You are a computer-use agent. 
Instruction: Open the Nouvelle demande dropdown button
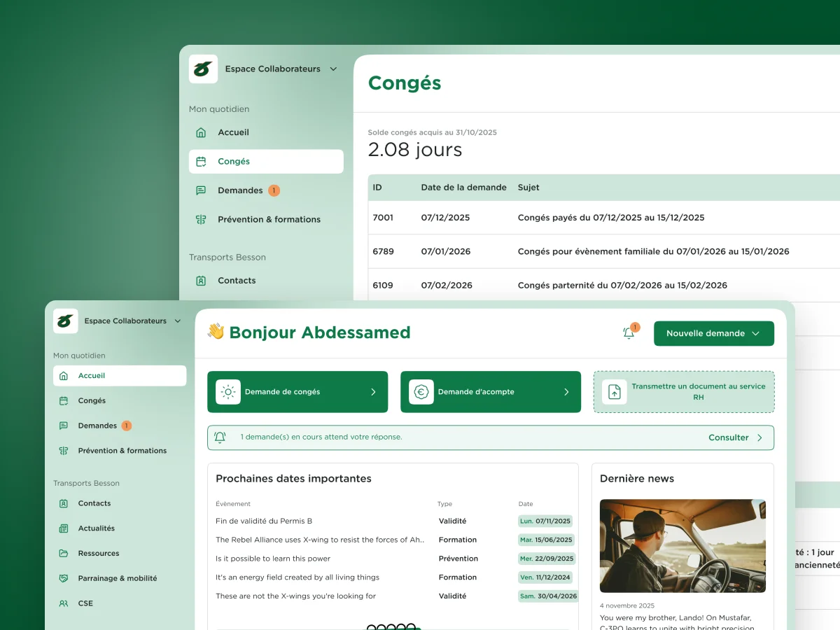pos(714,333)
